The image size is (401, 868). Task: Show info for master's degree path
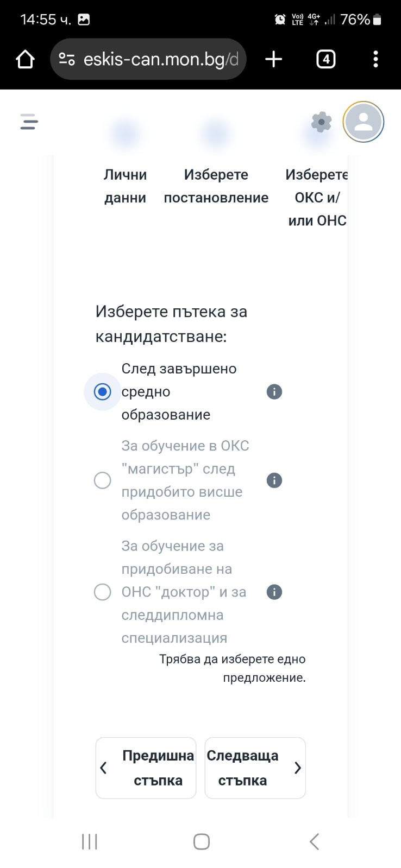point(274,480)
